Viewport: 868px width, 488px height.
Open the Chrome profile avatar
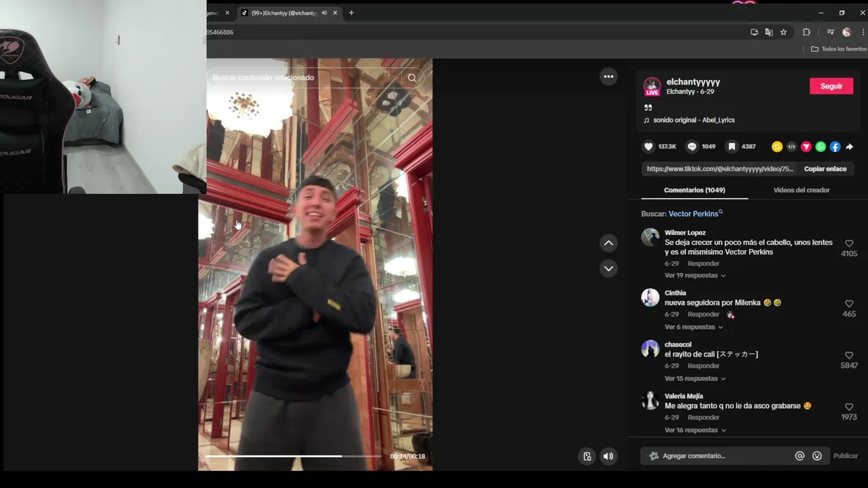[x=846, y=32]
